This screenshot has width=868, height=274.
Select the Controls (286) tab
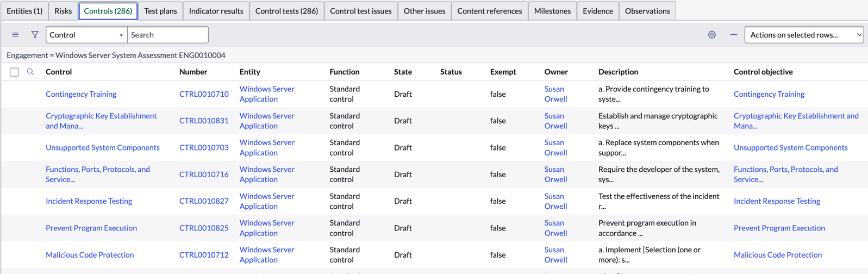pyautogui.click(x=108, y=11)
